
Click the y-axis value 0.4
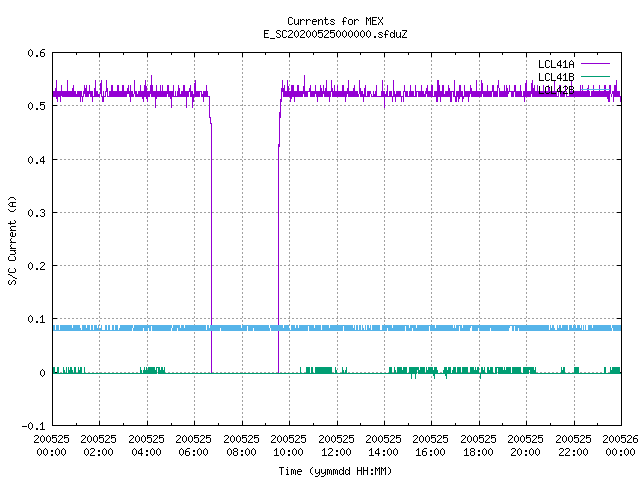36,160
